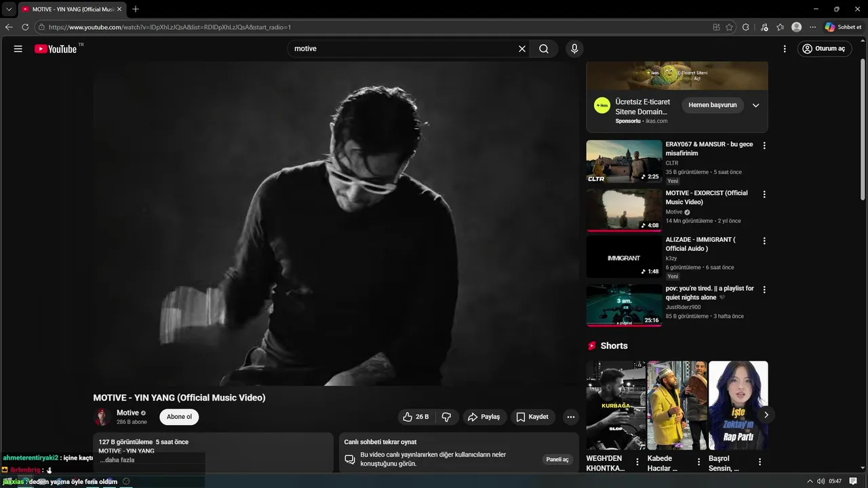Clear the search box with X
Image resolution: width=868 pixels, height=488 pixels.
(x=522, y=49)
